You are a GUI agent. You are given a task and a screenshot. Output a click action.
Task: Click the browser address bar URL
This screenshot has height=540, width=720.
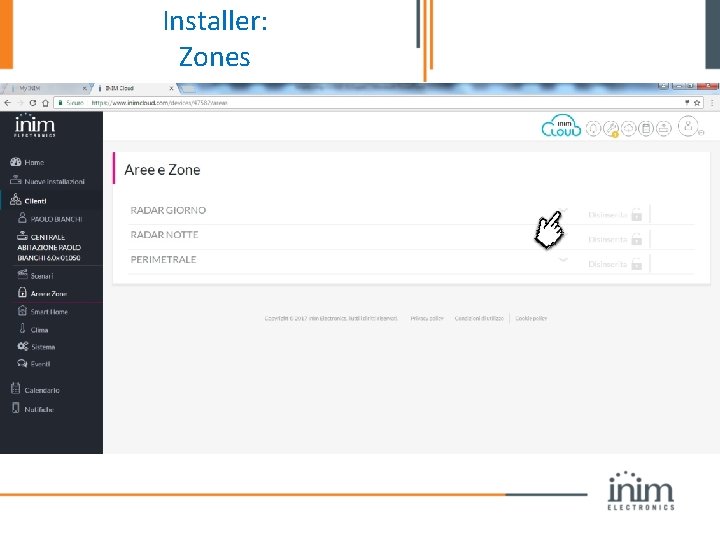(x=159, y=103)
